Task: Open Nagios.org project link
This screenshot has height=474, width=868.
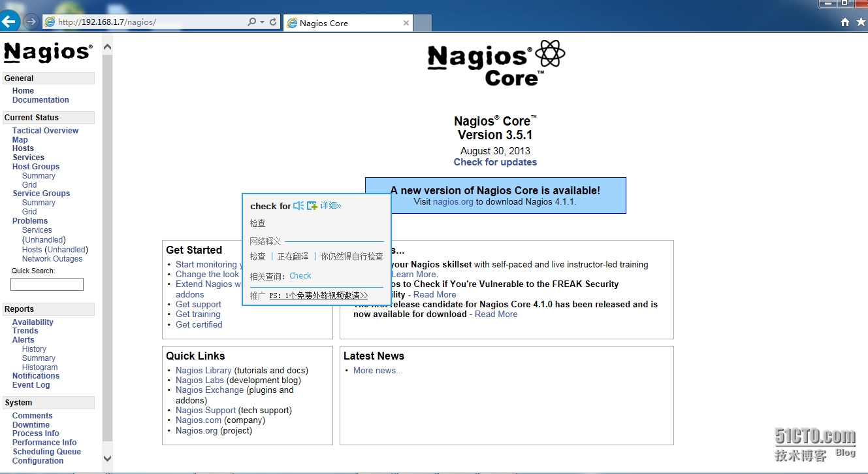Action: coord(197,431)
